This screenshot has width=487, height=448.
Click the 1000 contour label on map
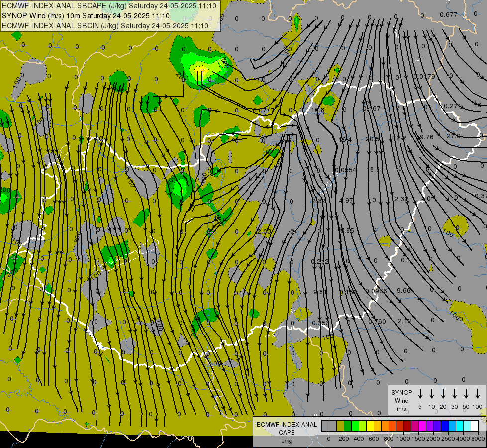coord(456,316)
